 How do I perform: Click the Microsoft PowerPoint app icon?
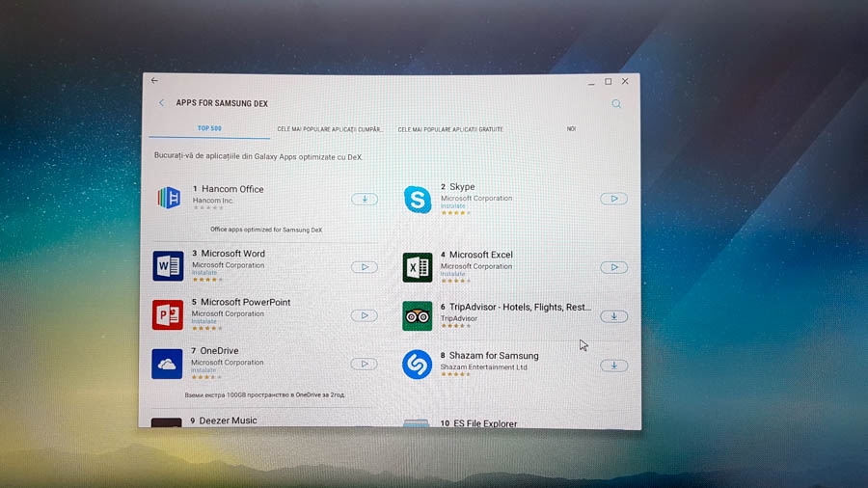168,314
